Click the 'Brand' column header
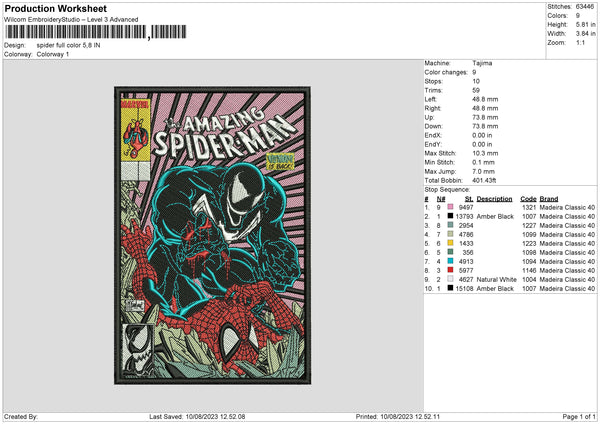 549,199
